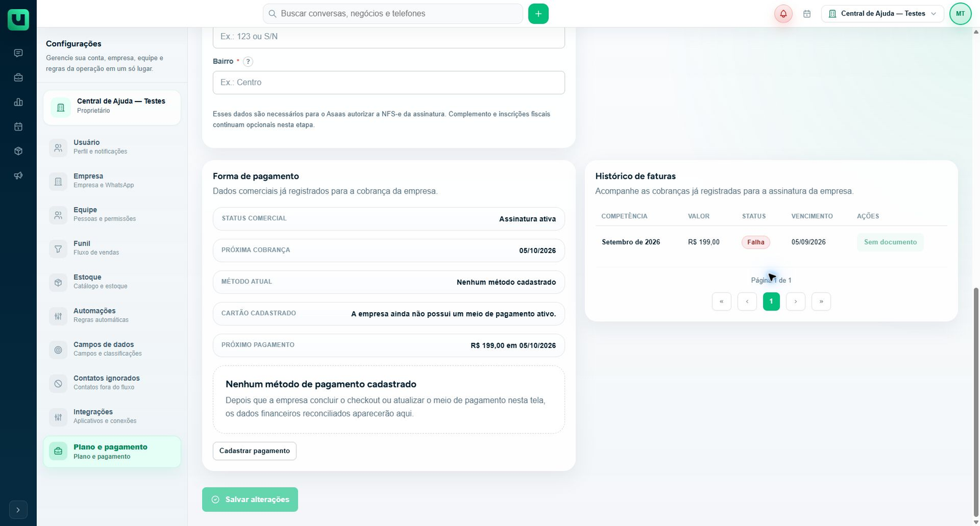Screen dimensions: 980x526
Task: Open the calendar icon in left rail
Action: 18,127
